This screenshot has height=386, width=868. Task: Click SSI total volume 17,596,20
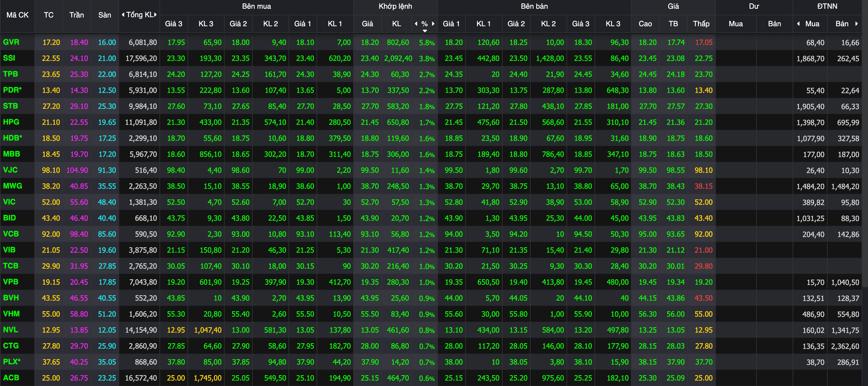point(141,59)
